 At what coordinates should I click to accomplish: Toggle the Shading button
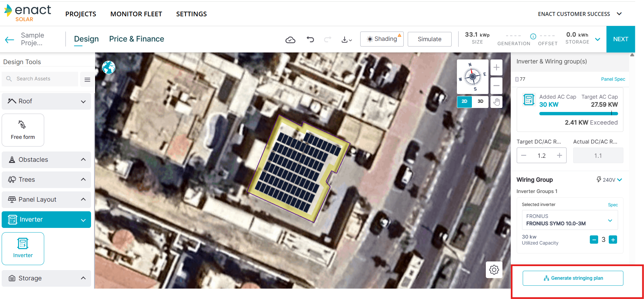point(382,39)
